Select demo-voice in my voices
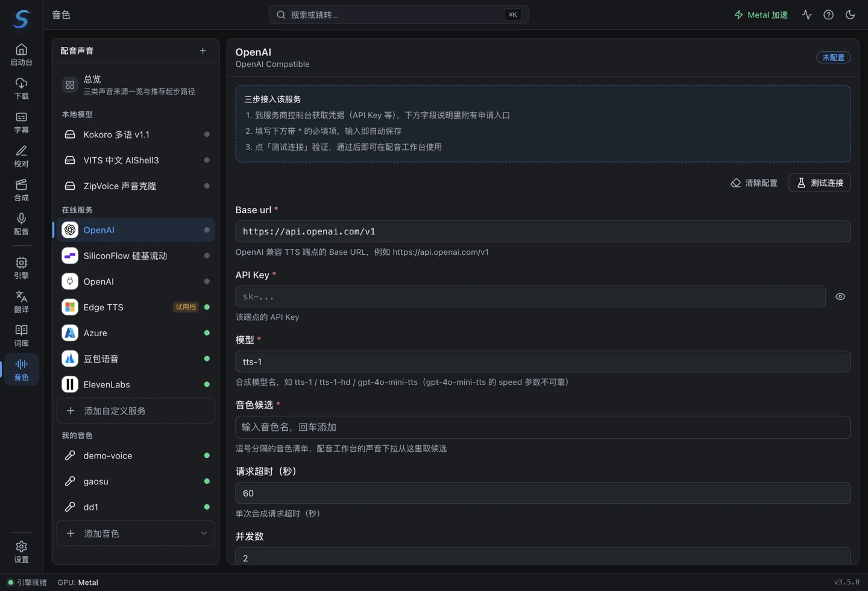The width and height of the screenshot is (868, 591). tap(136, 455)
